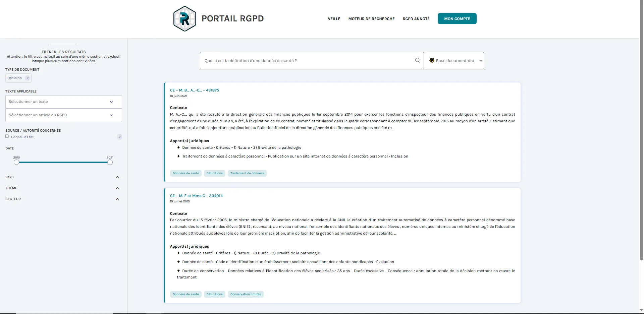Expand the THÈME filter section
Screen dimensions: 644x314
[62, 188]
